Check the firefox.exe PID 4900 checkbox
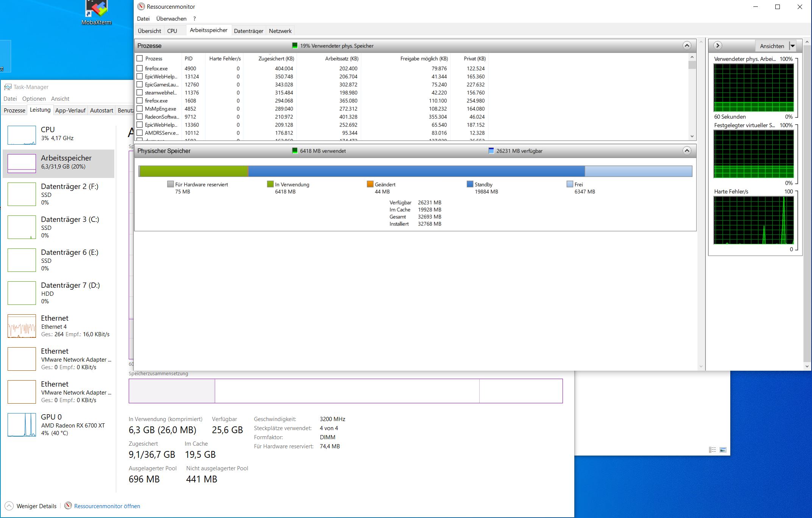The width and height of the screenshot is (812, 518). [x=140, y=69]
